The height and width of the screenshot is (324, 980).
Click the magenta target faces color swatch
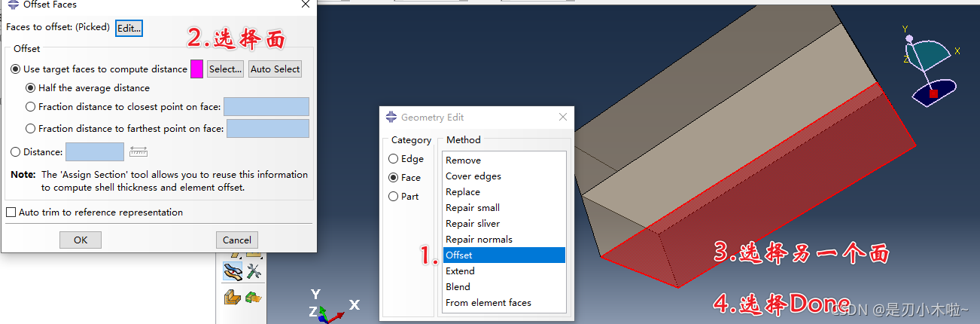point(196,69)
